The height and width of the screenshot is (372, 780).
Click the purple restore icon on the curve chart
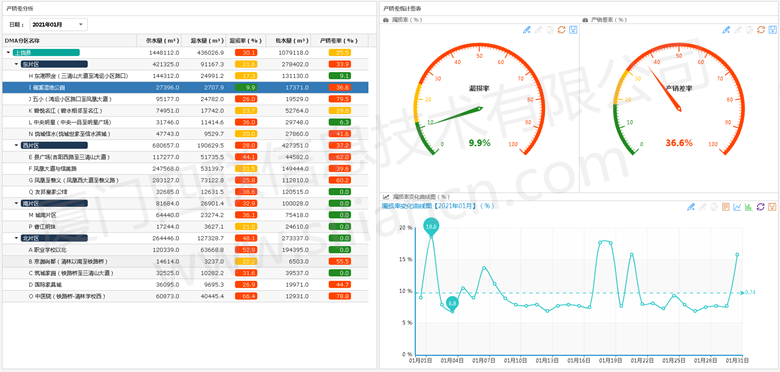(760, 207)
